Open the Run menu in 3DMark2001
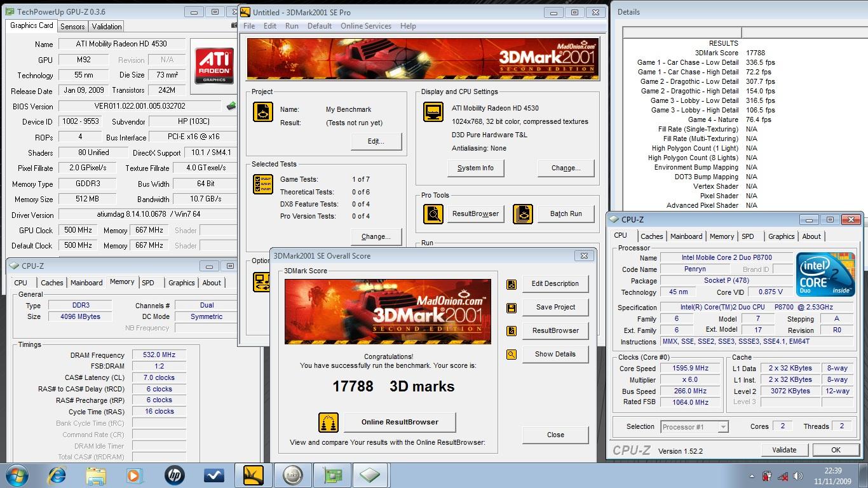The width and height of the screenshot is (868, 488). [292, 26]
